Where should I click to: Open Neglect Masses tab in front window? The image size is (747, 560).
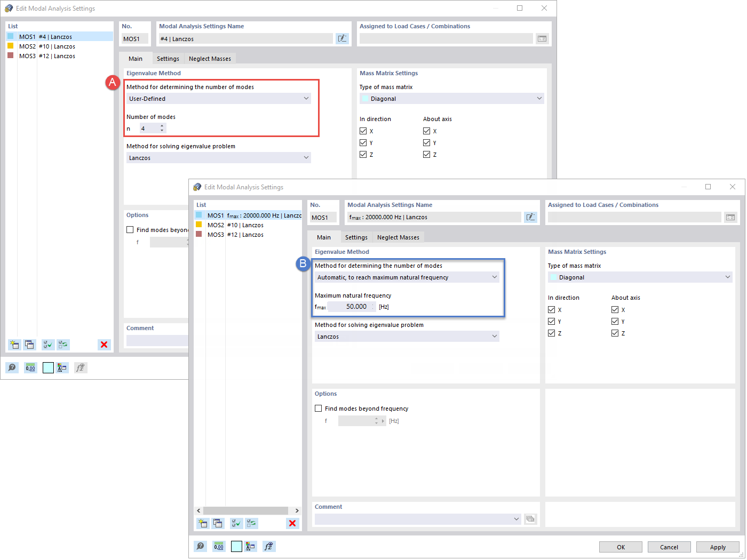(398, 237)
